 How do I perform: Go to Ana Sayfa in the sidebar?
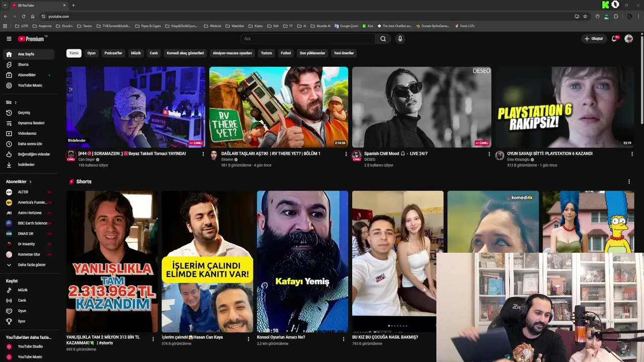pos(29,54)
